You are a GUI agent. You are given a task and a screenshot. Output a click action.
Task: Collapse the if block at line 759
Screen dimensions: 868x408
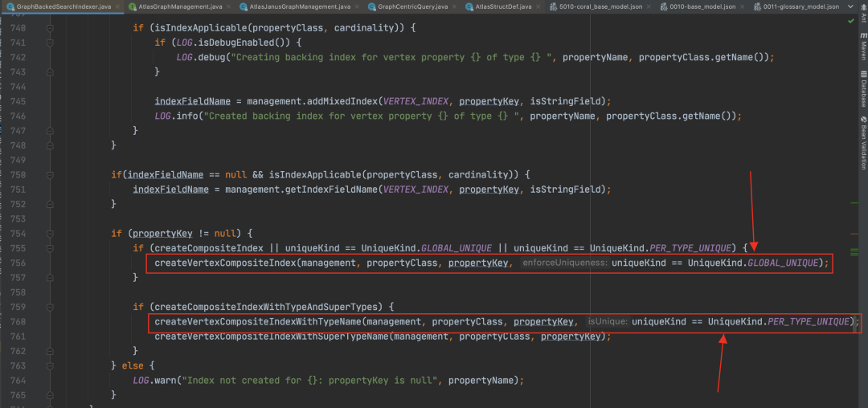(x=50, y=307)
